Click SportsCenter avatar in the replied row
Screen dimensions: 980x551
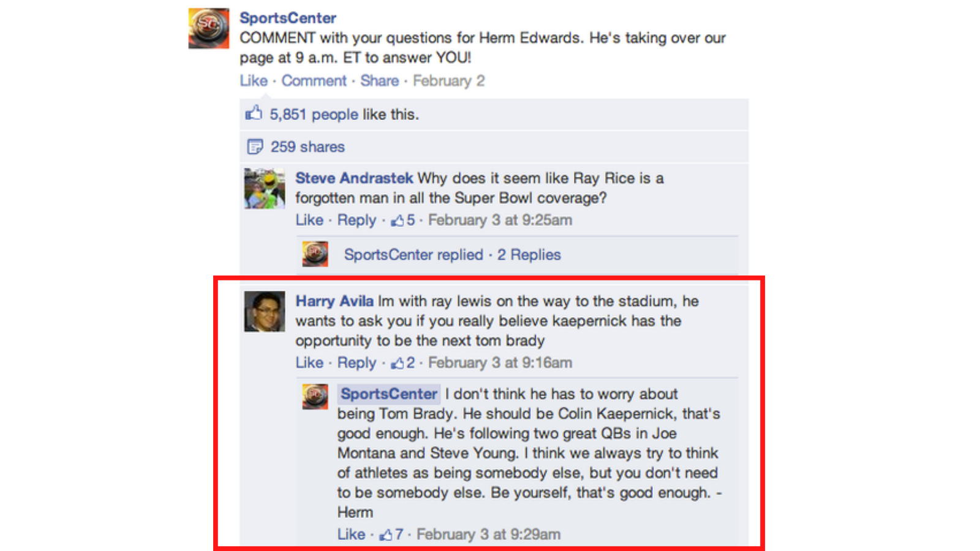pos(315,254)
